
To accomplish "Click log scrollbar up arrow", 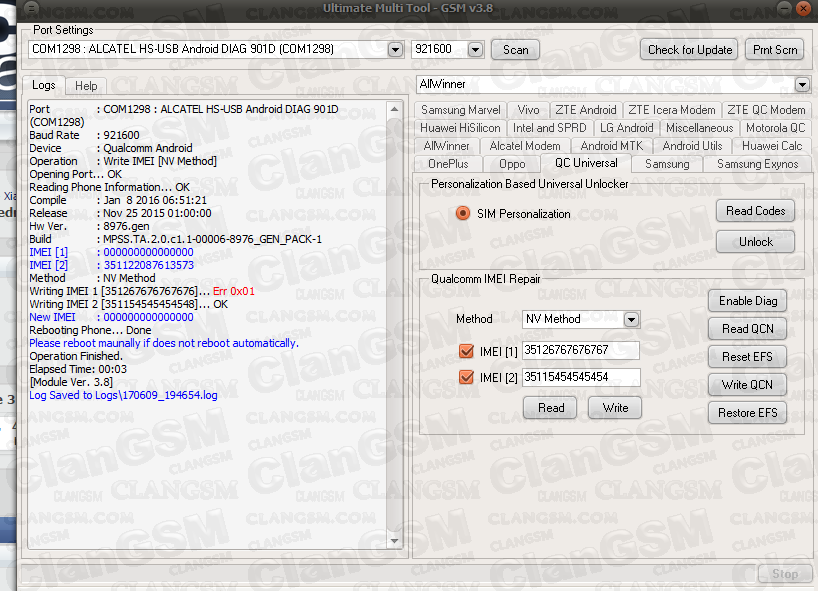I will [x=394, y=110].
